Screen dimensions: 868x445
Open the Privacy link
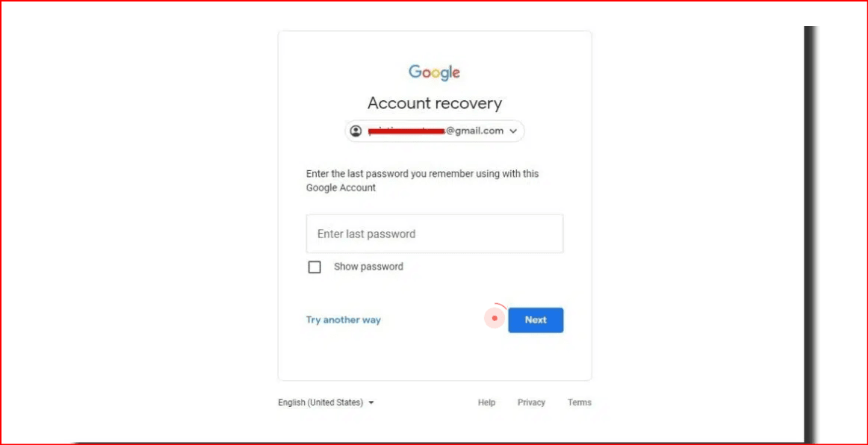point(531,402)
